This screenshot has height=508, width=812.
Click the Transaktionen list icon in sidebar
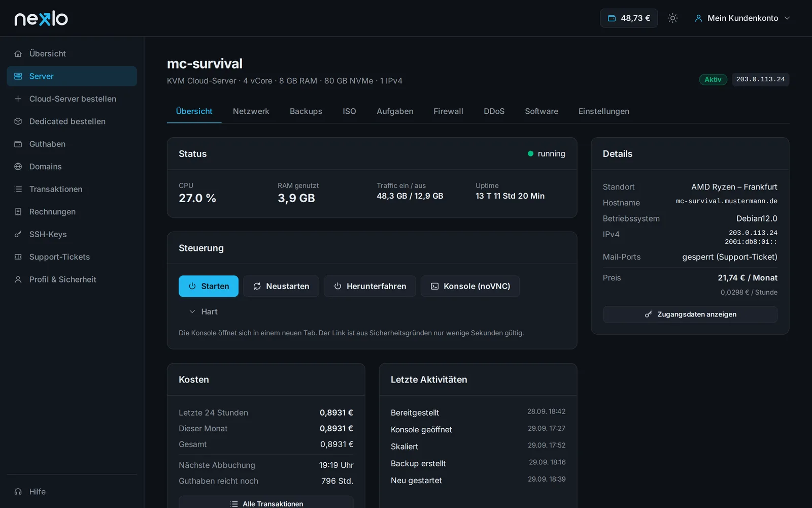point(18,189)
